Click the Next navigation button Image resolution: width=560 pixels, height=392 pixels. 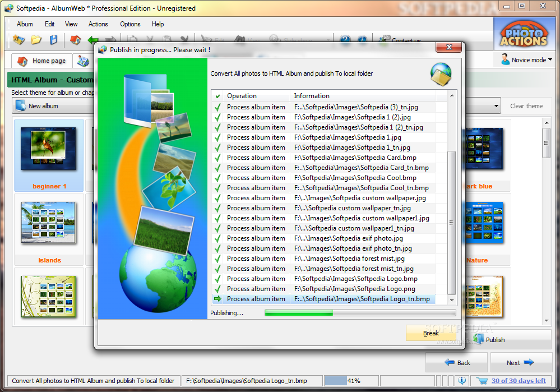click(521, 362)
